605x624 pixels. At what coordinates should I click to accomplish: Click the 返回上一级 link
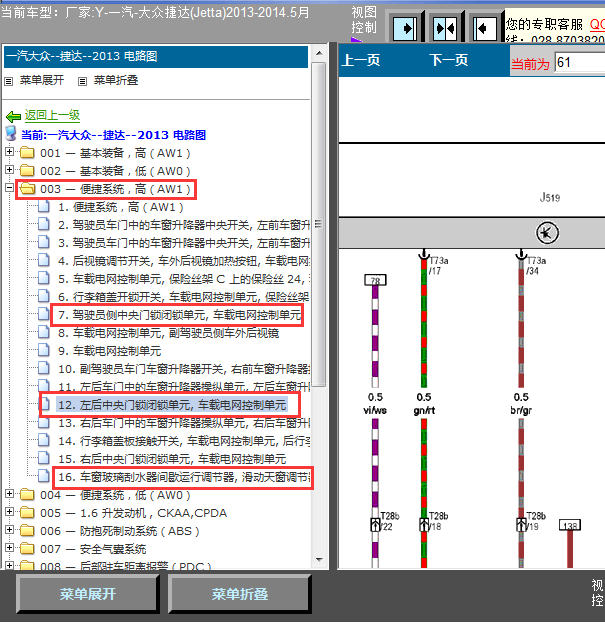[52, 115]
